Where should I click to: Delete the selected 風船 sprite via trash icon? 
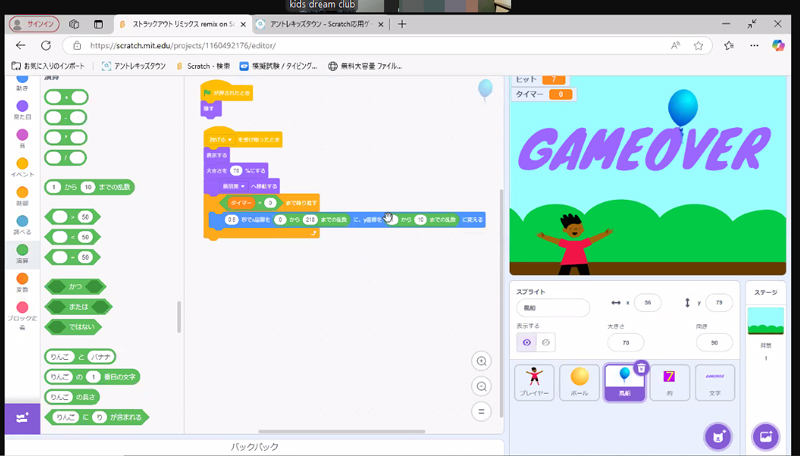point(641,368)
